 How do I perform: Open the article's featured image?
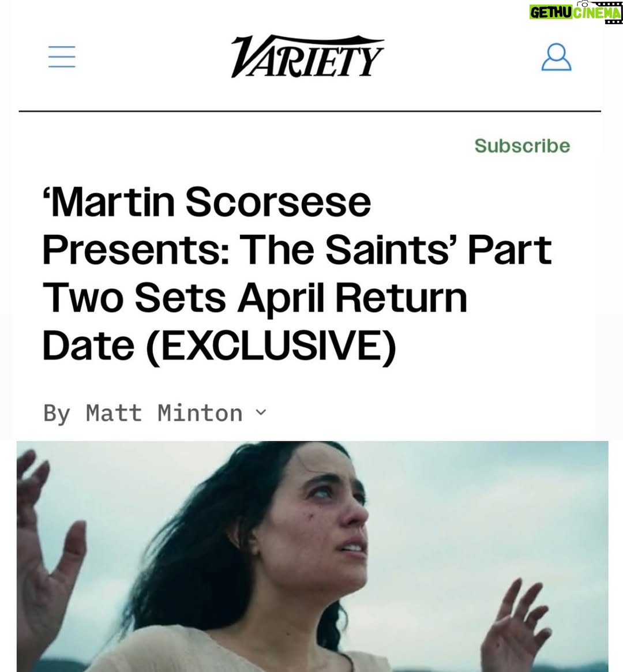(312, 556)
